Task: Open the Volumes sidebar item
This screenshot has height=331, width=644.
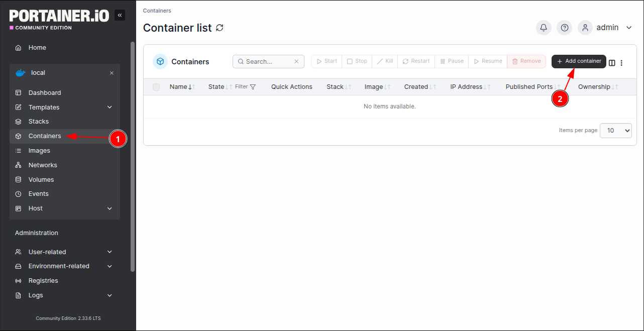Action: [41, 180]
